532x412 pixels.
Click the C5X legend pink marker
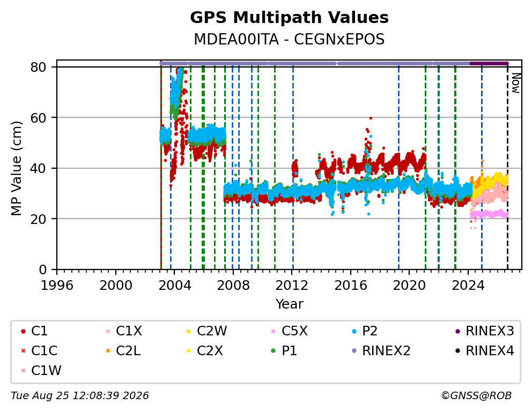tap(274, 331)
